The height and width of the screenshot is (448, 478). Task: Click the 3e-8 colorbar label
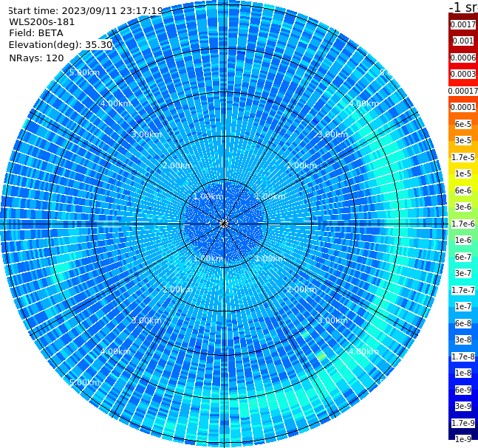[463, 340]
